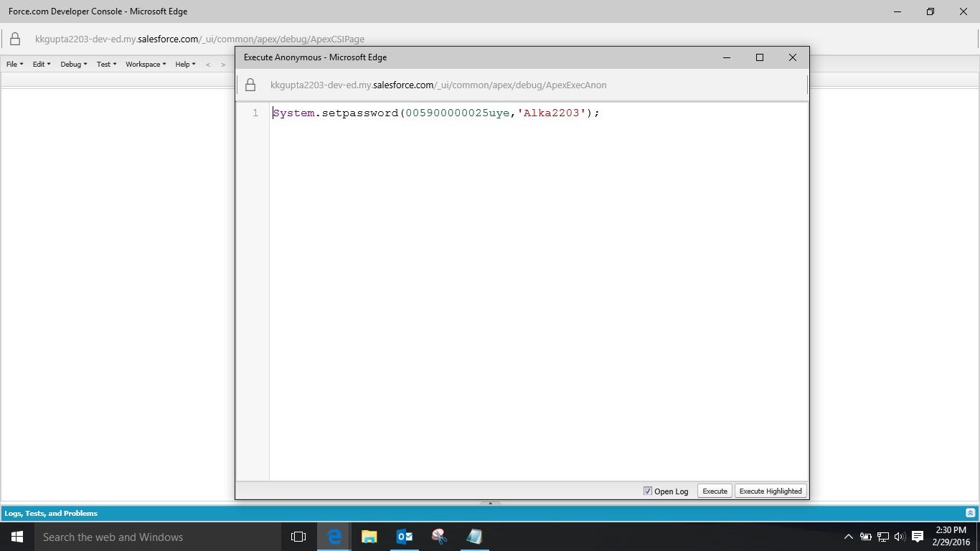Click the Execute Anonymous URL address field
This screenshot has width=980, height=551.
coord(438,85)
